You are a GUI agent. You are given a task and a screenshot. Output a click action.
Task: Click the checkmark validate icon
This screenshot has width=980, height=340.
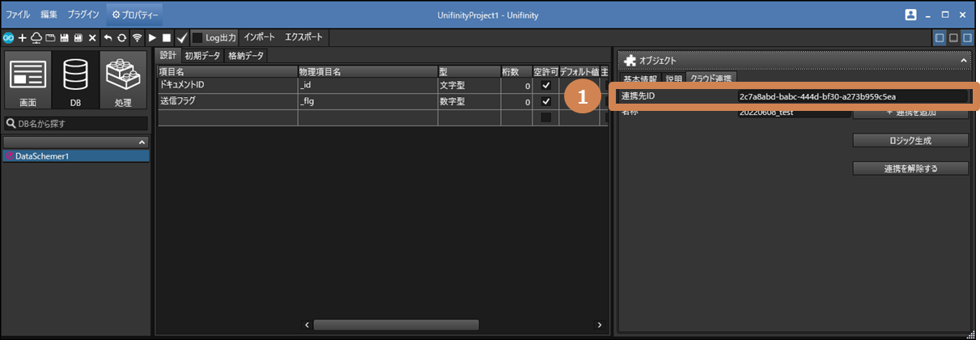[x=182, y=38]
